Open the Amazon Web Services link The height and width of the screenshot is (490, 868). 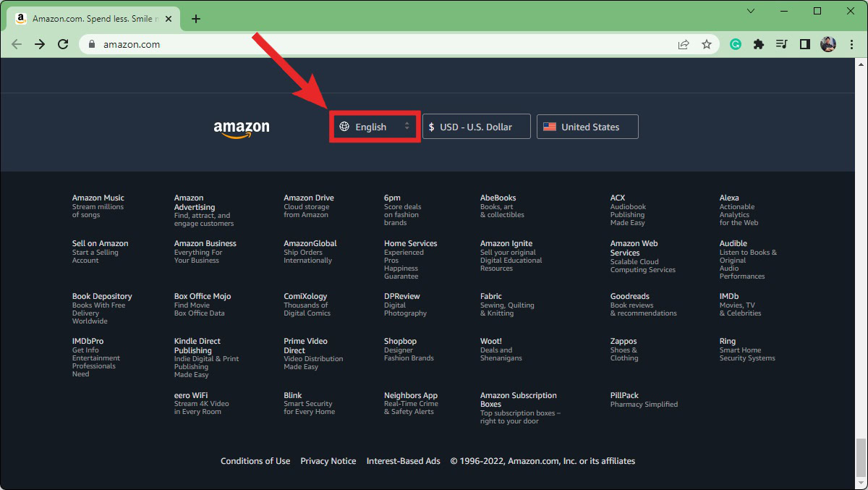pyautogui.click(x=634, y=248)
